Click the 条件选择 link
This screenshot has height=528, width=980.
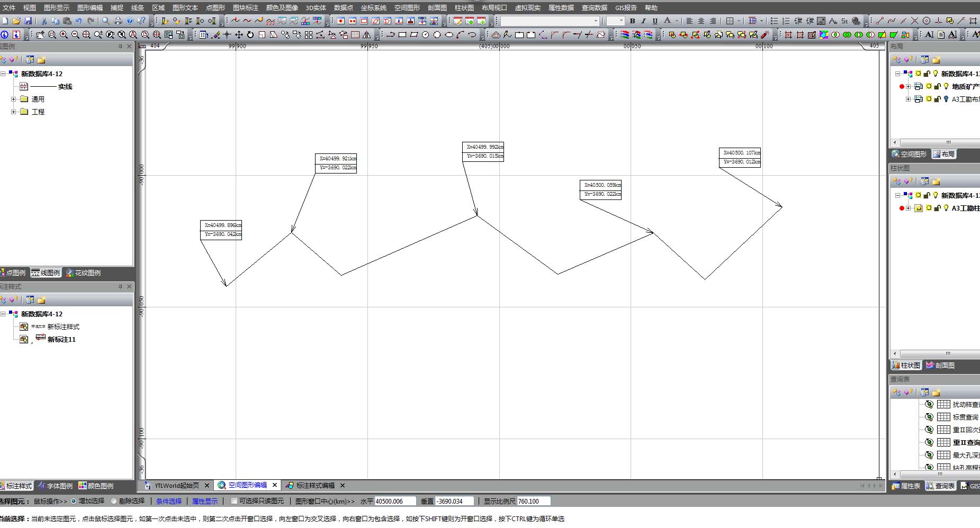click(169, 501)
